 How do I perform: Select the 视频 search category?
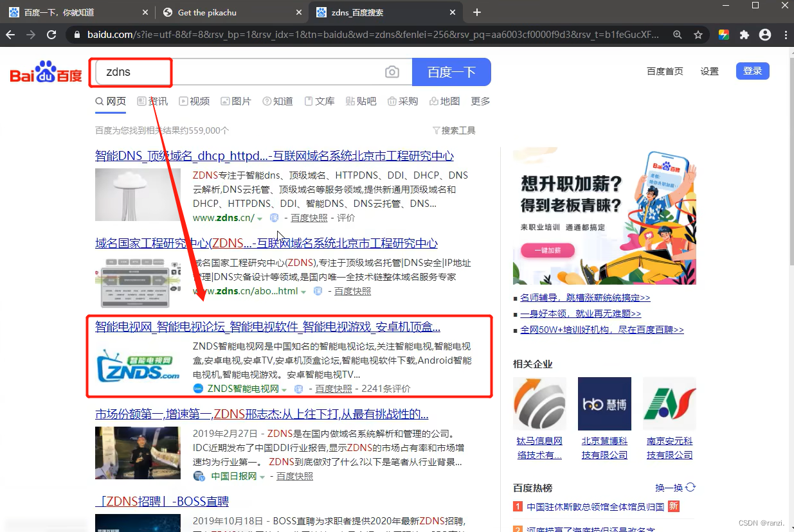point(194,101)
